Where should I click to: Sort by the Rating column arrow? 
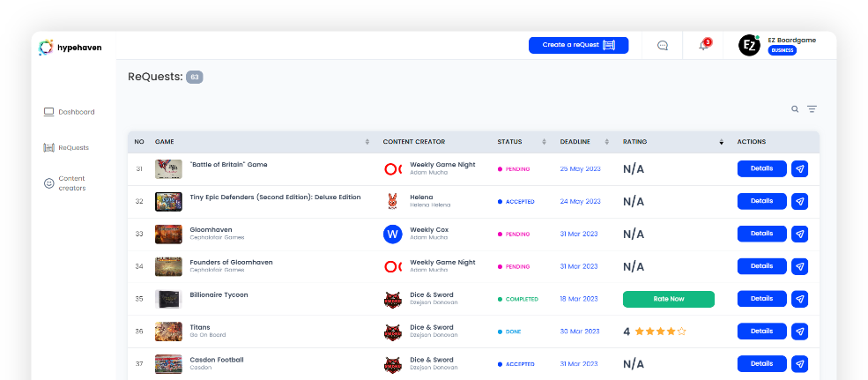721,142
